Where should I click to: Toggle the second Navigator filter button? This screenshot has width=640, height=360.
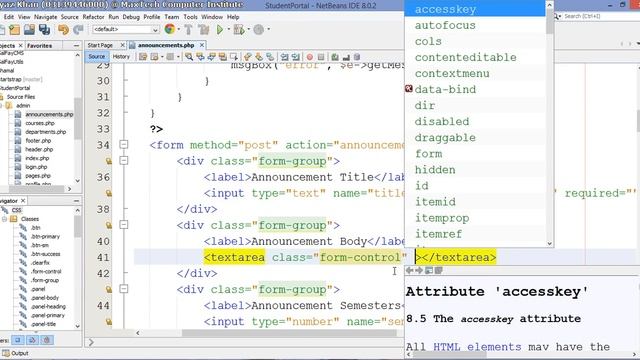point(32,340)
